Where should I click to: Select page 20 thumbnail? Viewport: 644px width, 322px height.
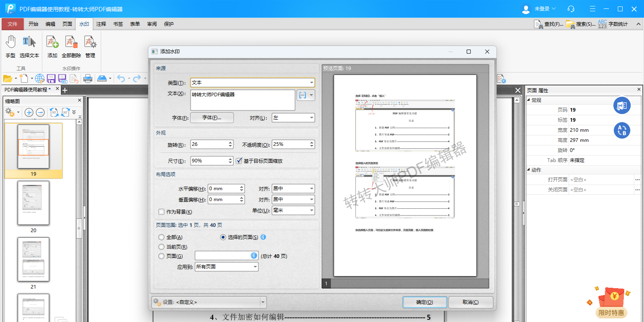click(x=33, y=203)
